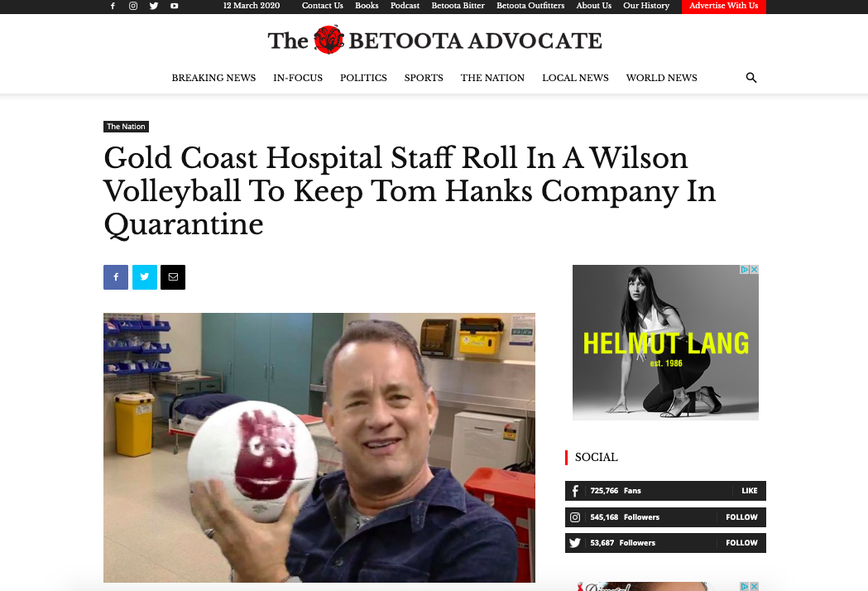Open the Twitter icon in the top bar
This screenshot has height=591, width=868.
(x=154, y=6)
